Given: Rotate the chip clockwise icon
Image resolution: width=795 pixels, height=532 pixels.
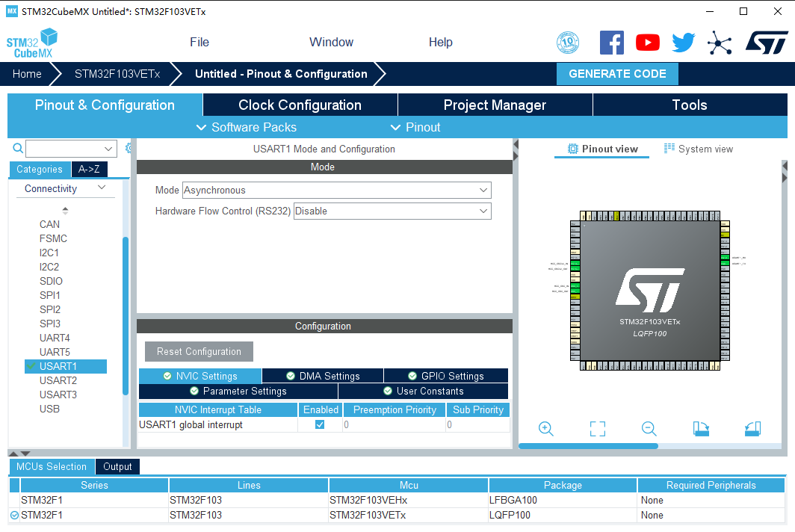Looking at the screenshot, I should pos(701,429).
